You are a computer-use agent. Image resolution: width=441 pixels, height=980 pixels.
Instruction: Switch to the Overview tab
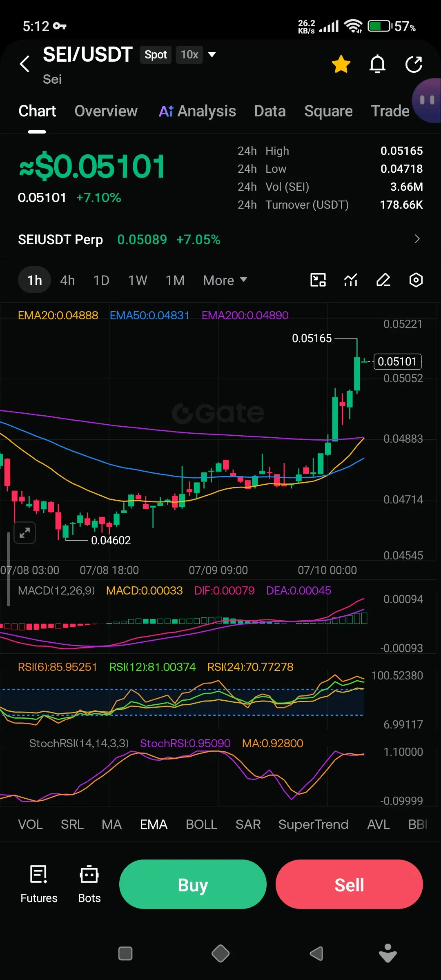coord(106,111)
